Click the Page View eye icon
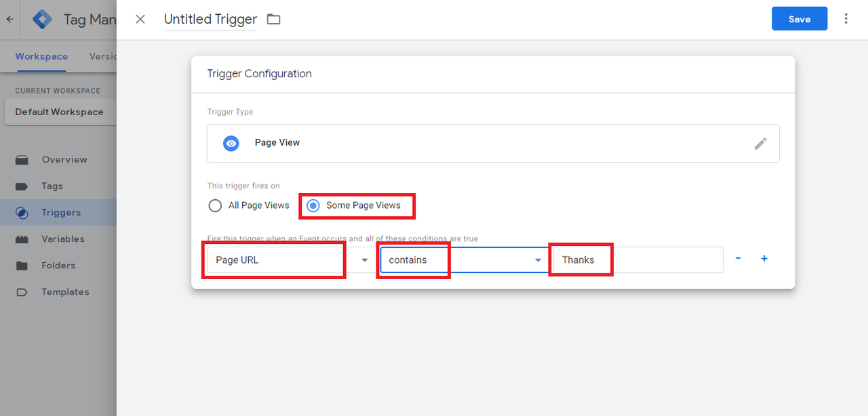Viewport: 868px width, 416px height. click(231, 144)
